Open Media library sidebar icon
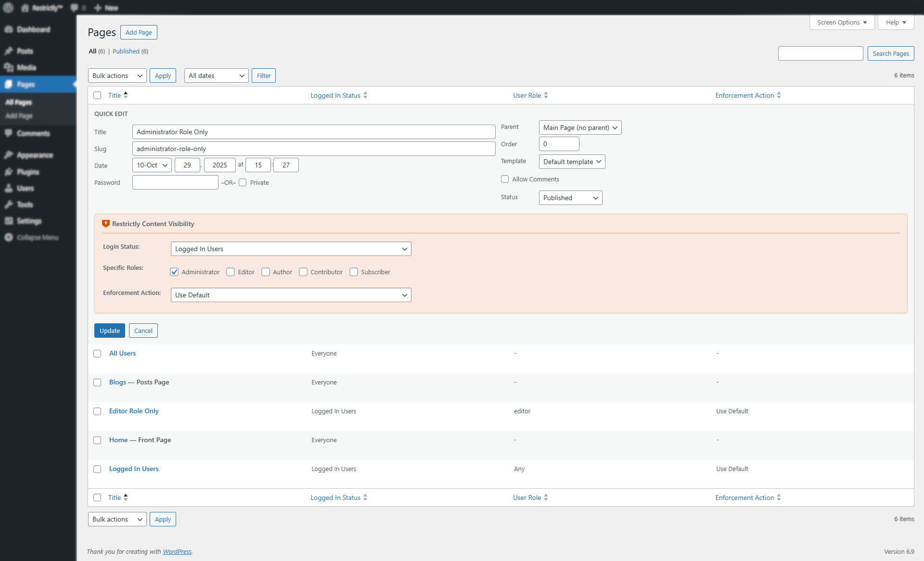Image resolution: width=924 pixels, height=561 pixels. (x=9, y=67)
